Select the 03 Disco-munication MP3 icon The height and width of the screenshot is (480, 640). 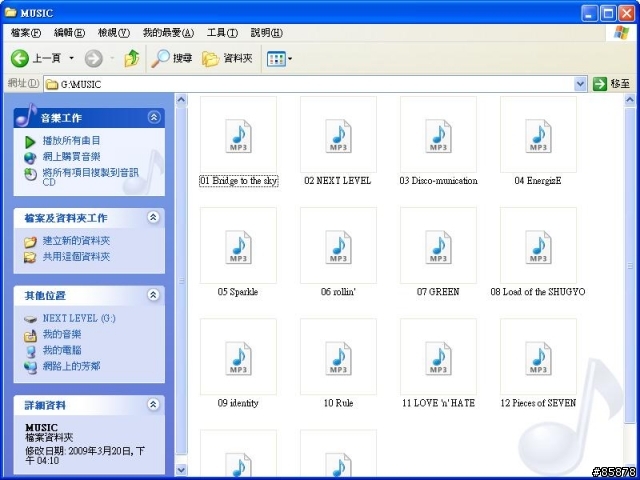(438, 135)
